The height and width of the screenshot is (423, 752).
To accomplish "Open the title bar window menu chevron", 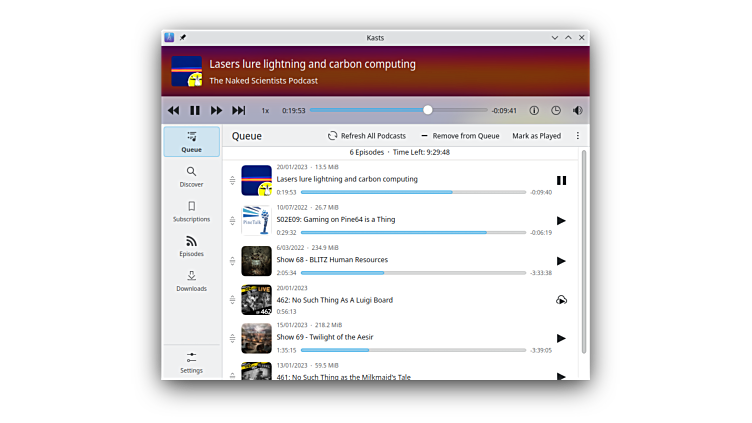I will click(x=554, y=38).
